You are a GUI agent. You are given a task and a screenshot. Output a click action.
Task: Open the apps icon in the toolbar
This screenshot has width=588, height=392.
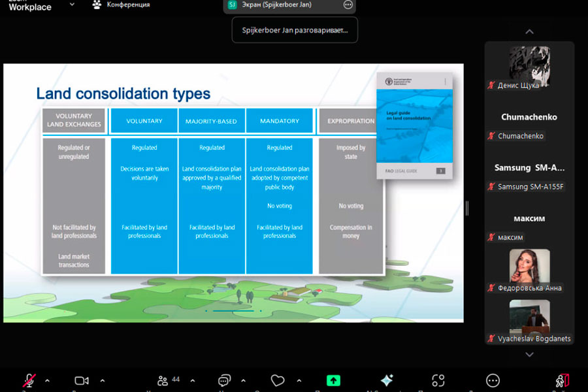coord(438,380)
